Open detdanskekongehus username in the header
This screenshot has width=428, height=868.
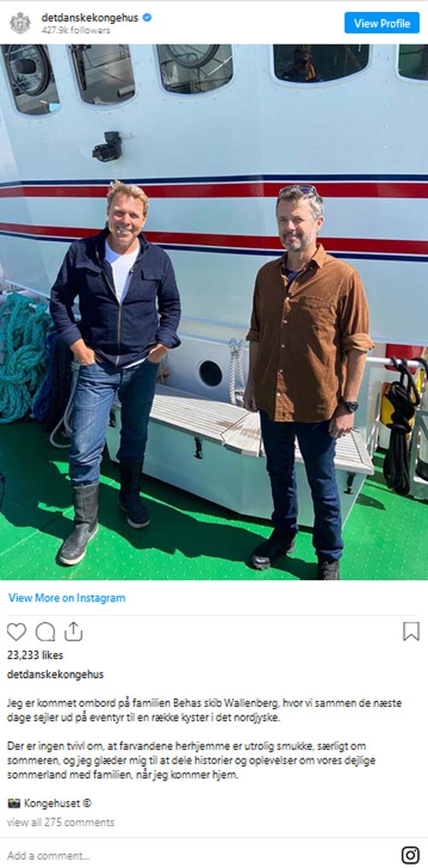pyautogui.click(x=90, y=18)
